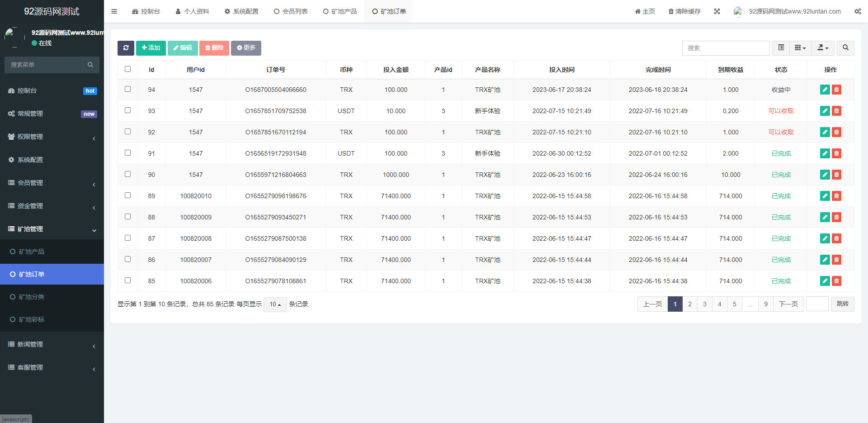Click the table 搜索 input field
Screen dimensions: 868x423
point(725,48)
